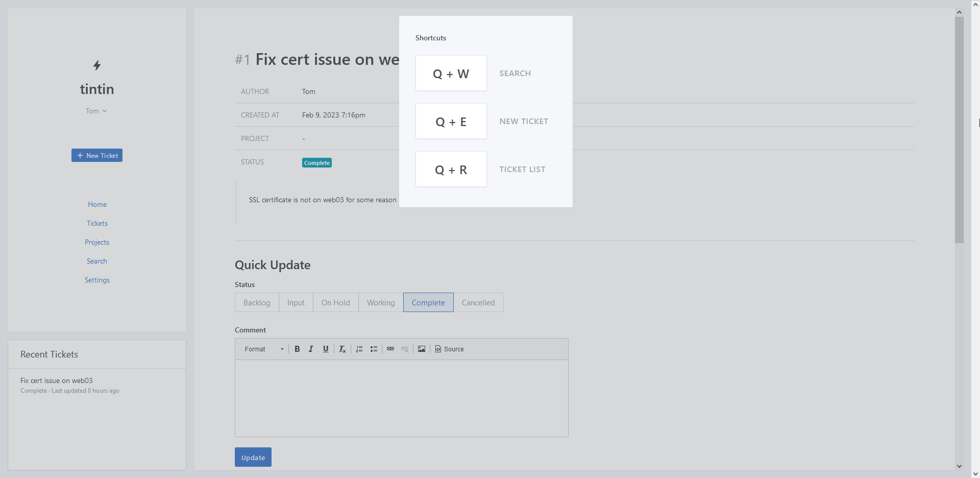Go to Projects in sidebar
The image size is (980, 478).
pyautogui.click(x=97, y=243)
